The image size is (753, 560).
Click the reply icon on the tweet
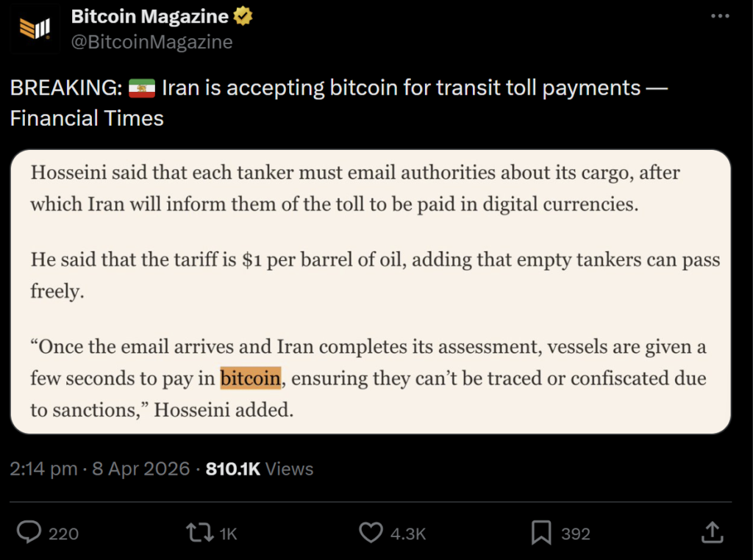(28, 532)
